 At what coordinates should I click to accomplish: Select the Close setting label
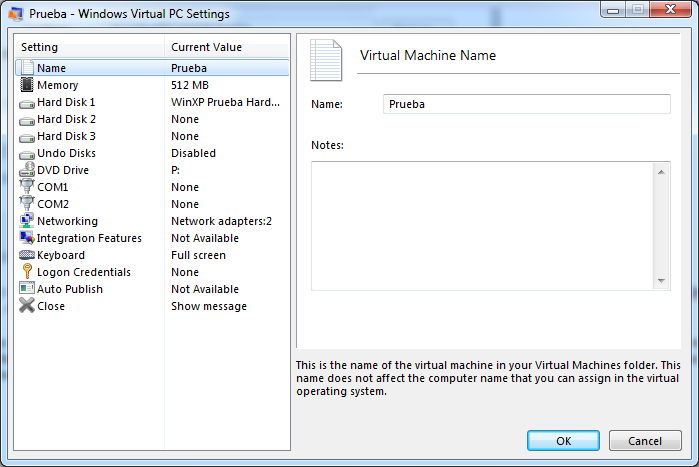51,306
